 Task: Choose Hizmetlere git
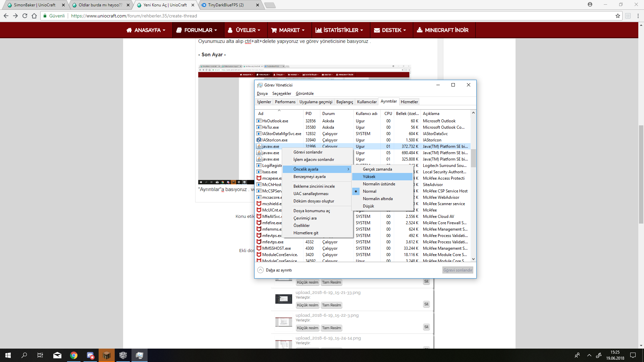[318, 233]
